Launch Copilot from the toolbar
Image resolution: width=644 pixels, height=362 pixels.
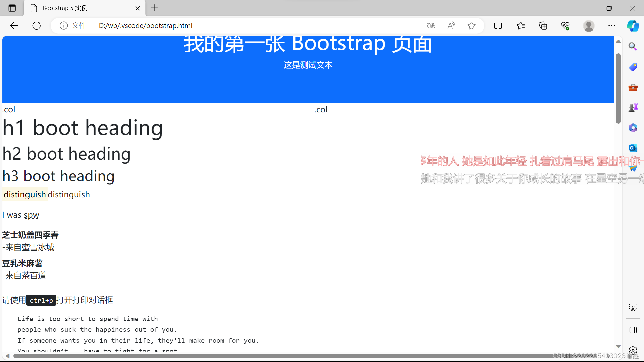point(633,26)
